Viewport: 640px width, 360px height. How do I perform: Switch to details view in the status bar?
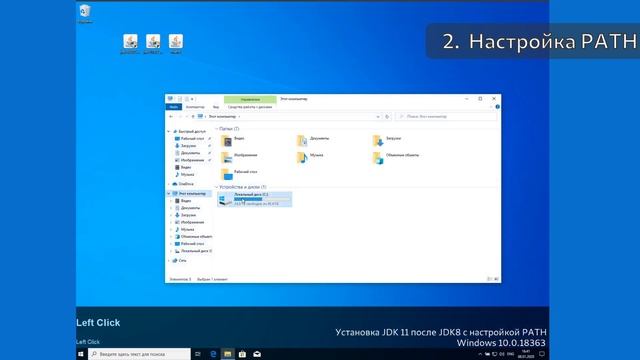[489, 279]
